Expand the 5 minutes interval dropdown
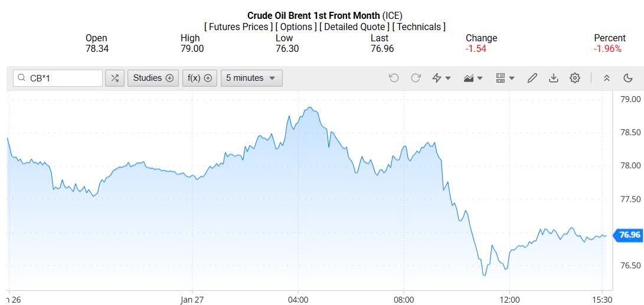Viewport: 644px width, 305px height. click(x=251, y=78)
